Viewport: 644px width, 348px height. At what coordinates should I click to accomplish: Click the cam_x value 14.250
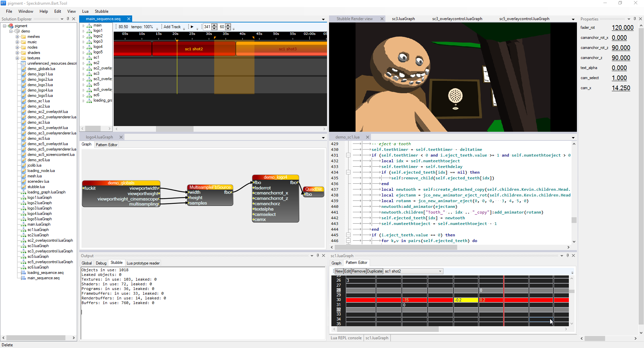pyautogui.click(x=621, y=88)
